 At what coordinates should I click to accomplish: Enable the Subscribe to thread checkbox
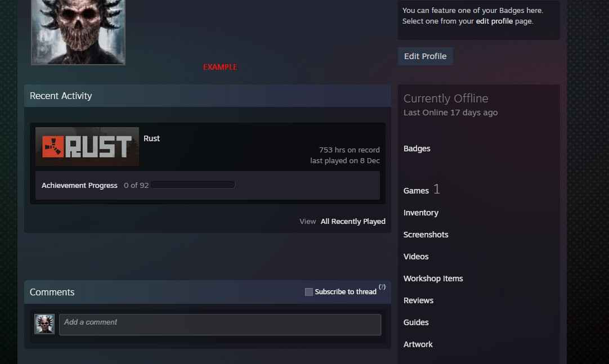pos(308,292)
